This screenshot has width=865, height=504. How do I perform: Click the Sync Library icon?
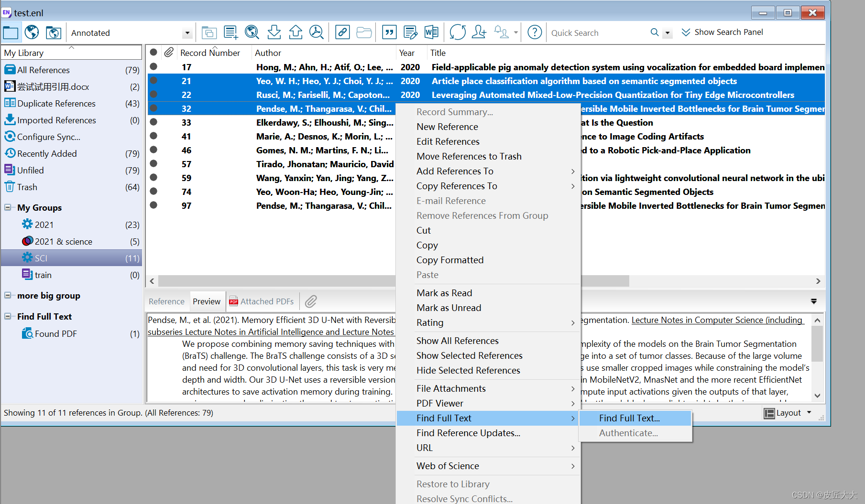(458, 32)
